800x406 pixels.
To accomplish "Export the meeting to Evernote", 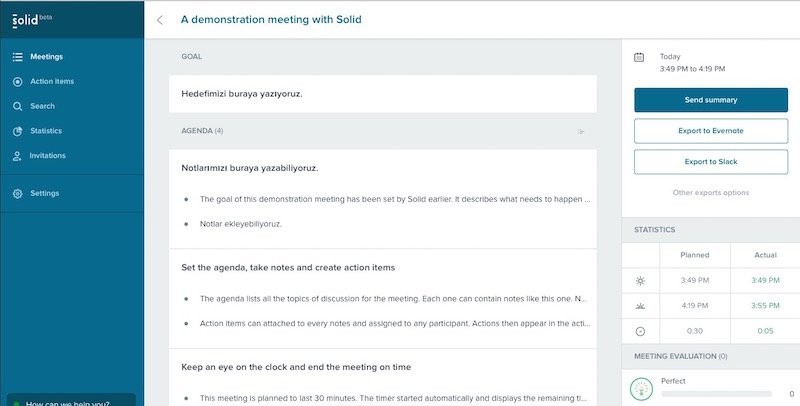I will (x=710, y=131).
